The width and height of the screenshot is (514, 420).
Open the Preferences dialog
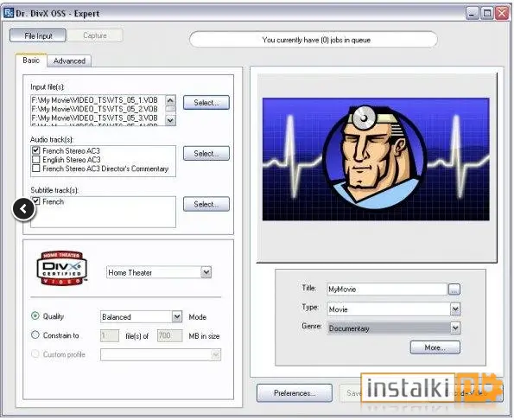[295, 393]
